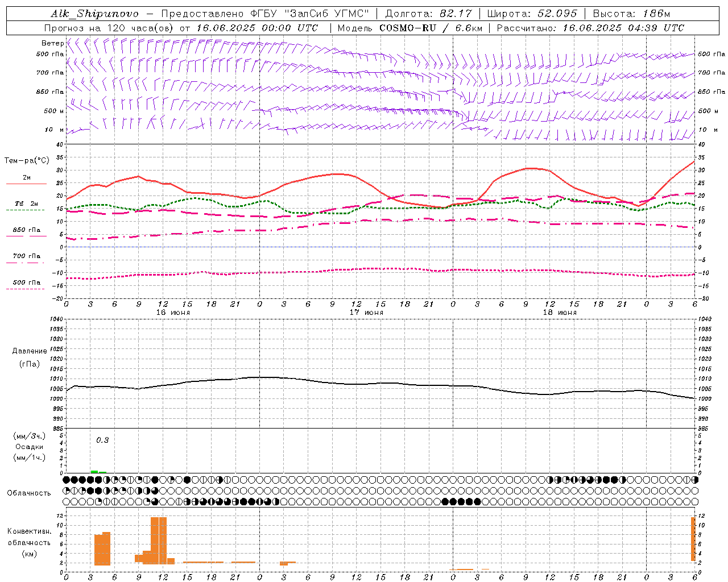Image resolution: width=728 pixels, height=582 pixels.
Task: Click the tallest orange convective bar on 16 June
Action: pyautogui.click(x=159, y=540)
